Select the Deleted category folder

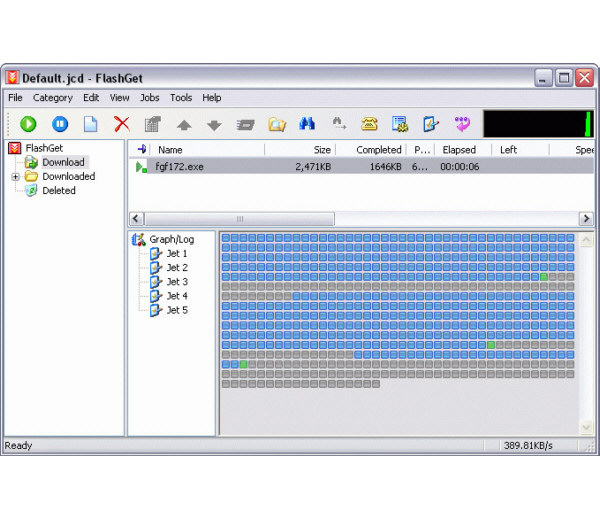point(58,191)
